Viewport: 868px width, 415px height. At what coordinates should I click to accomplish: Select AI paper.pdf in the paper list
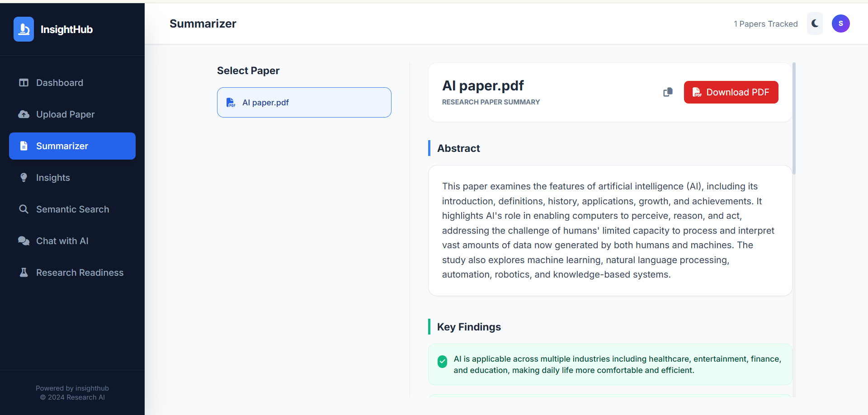(x=304, y=103)
